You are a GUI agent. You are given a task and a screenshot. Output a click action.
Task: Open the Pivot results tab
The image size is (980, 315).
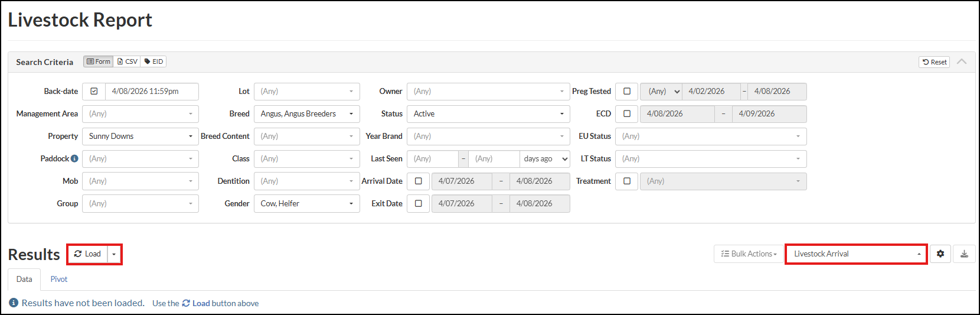pos(59,279)
